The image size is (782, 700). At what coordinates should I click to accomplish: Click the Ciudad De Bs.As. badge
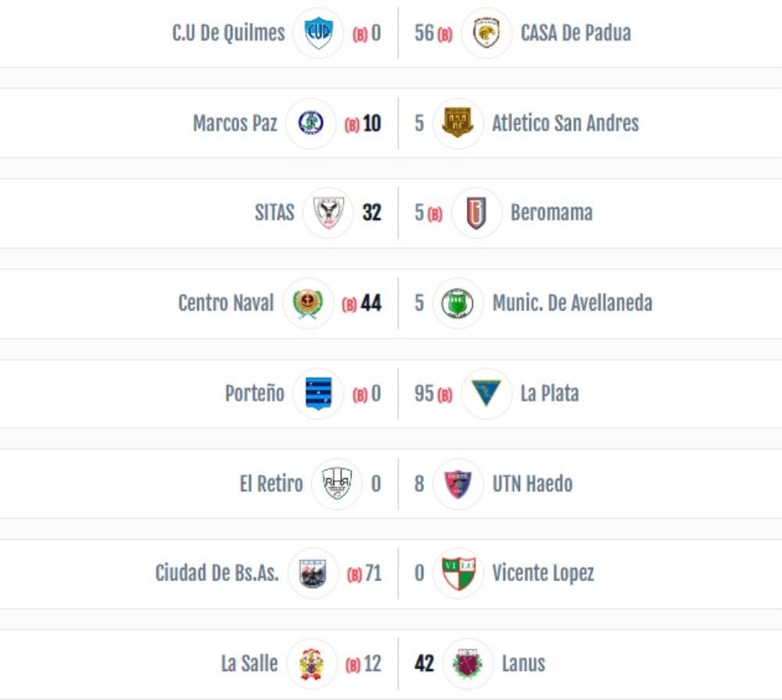313,574
